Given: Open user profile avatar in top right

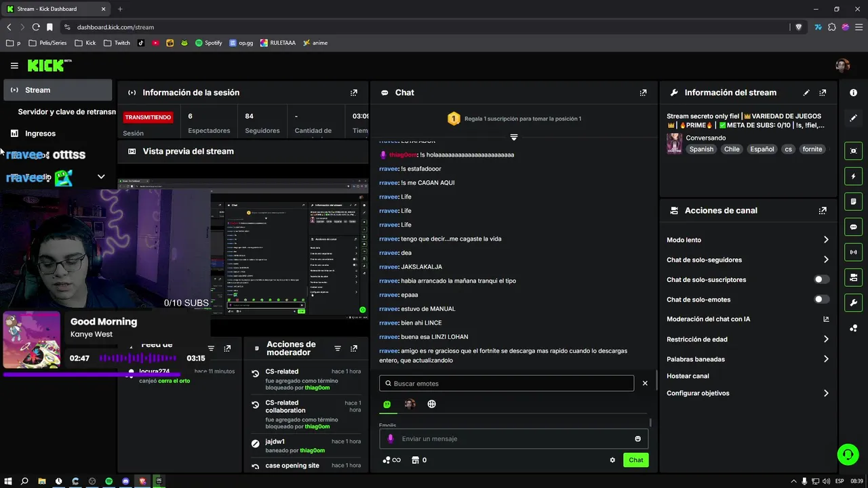Looking at the screenshot, I should point(842,66).
